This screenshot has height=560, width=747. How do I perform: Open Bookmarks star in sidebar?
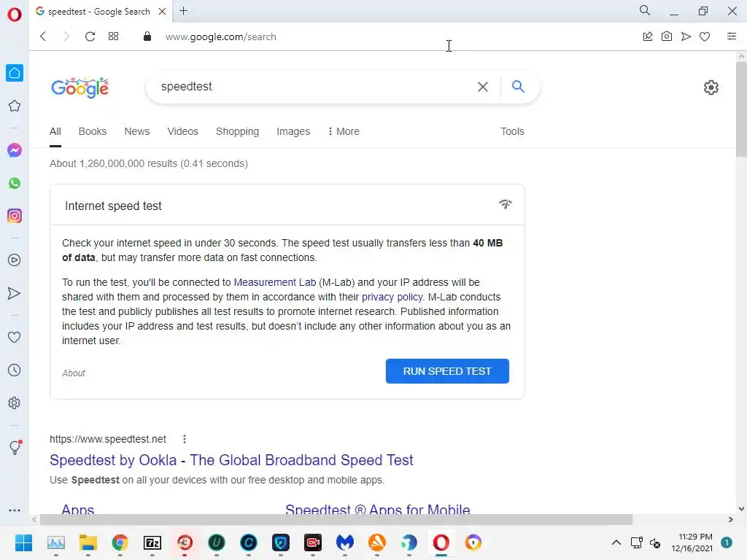pyautogui.click(x=15, y=106)
